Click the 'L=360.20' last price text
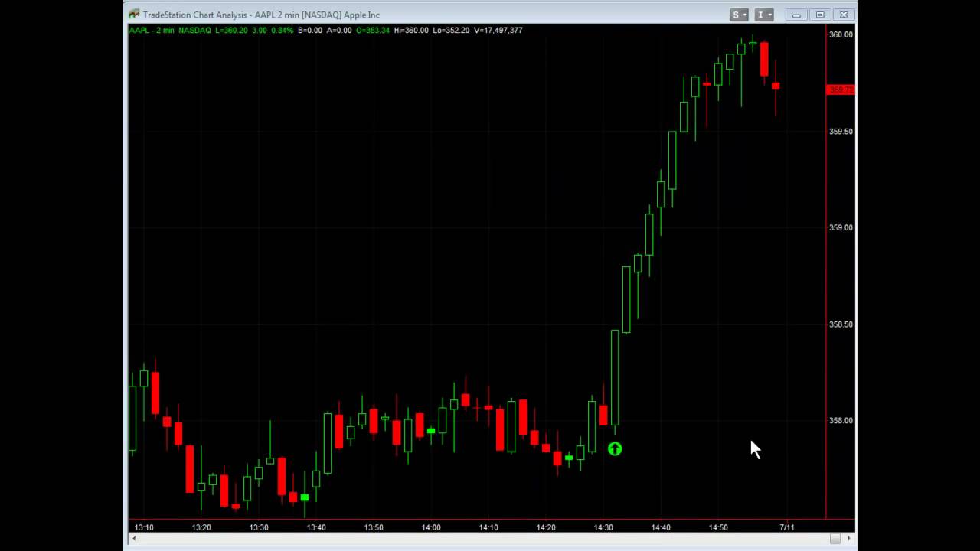The width and height of the screenshot is (980, 551). coord(231,31)
